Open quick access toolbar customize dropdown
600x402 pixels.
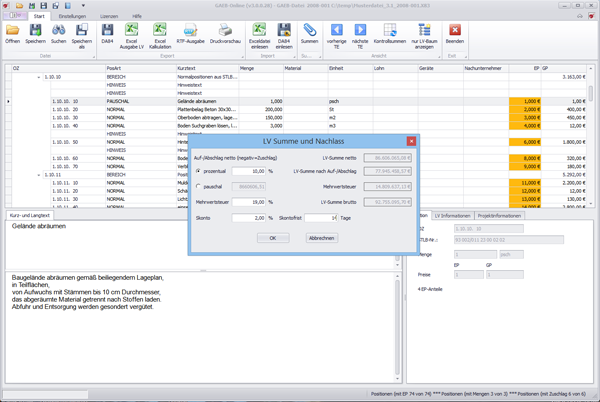(x=83, y=5)
